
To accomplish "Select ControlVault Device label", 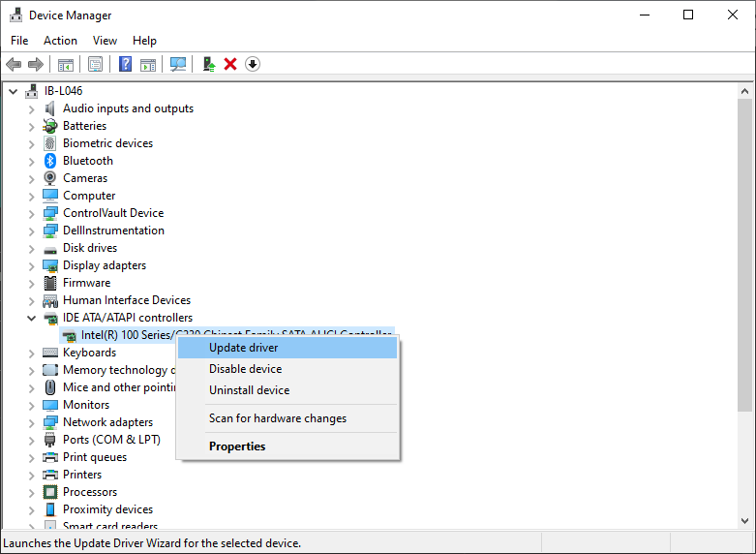I will coord(113,213).
